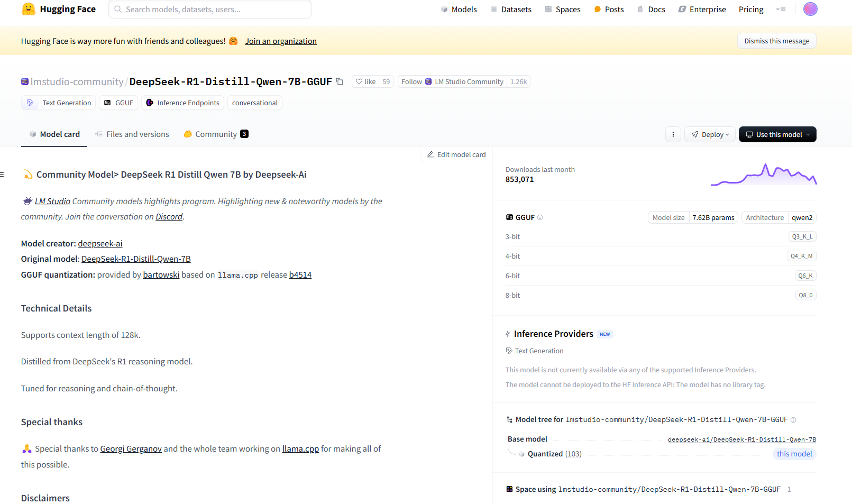Toggle the table of contents sidebar icon
The height and width of the screenshot is (504, 852).
click(x=2, y=175)
